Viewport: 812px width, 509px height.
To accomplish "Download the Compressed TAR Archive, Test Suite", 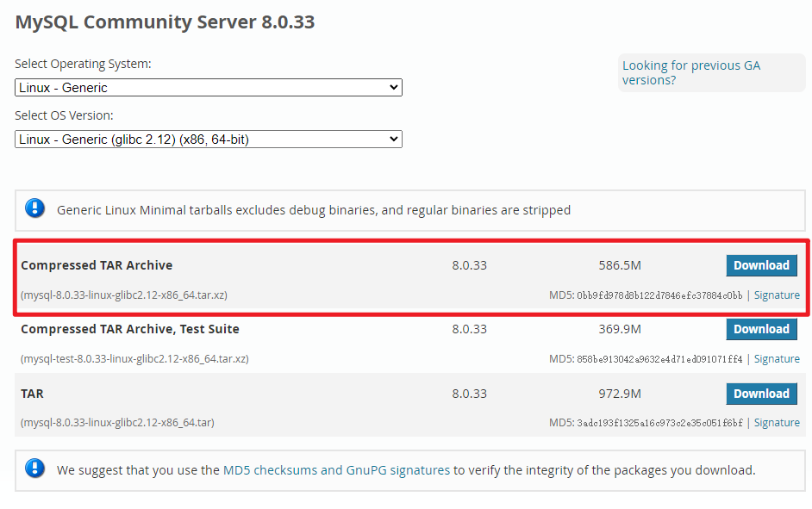I will tap(761, 329).
